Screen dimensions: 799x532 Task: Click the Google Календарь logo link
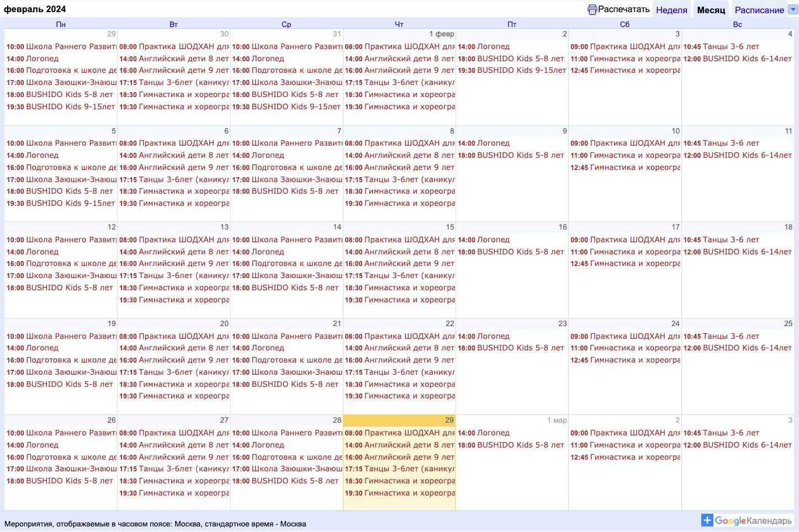(x=753, y=520)
